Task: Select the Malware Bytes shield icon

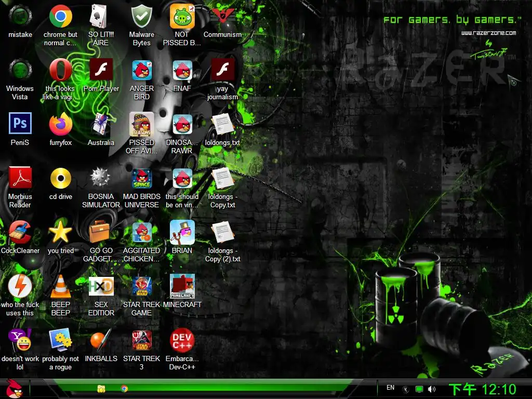Action: [141, 16]
